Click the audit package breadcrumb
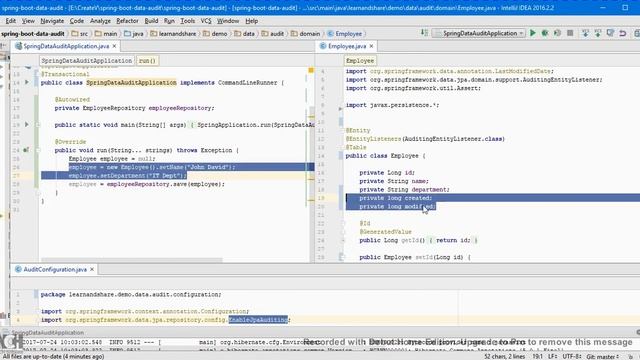 (x=273, y=33)
